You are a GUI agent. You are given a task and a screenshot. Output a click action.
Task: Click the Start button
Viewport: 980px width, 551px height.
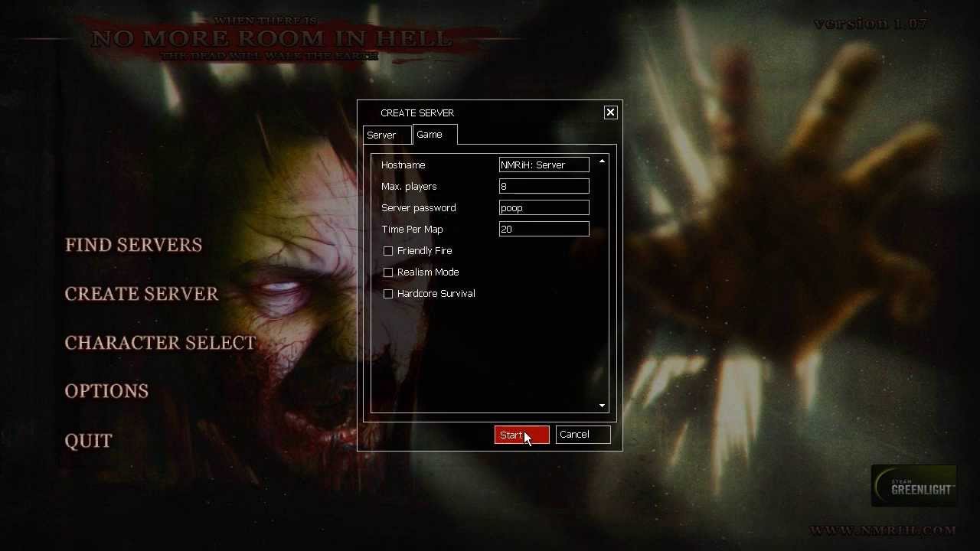521,435
